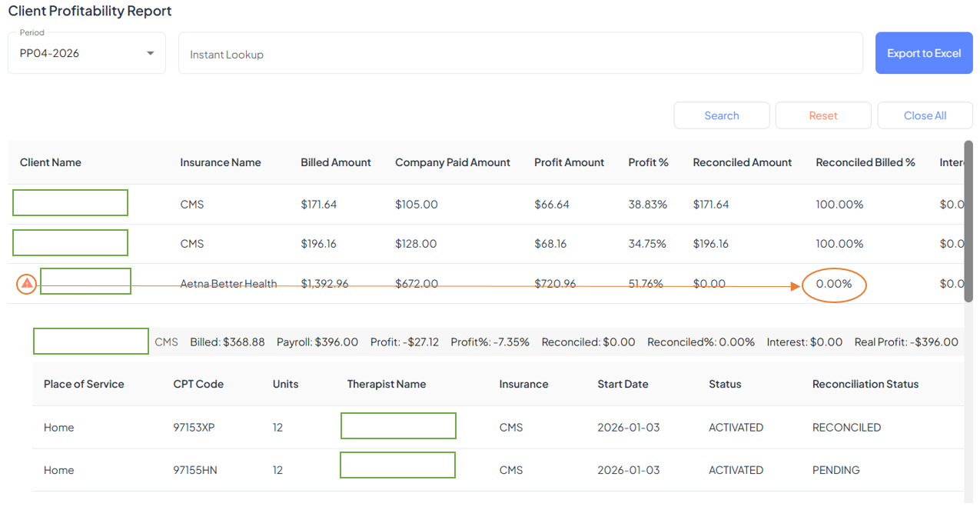
Task: Click the Client Name column header
Action: [51, 162]
